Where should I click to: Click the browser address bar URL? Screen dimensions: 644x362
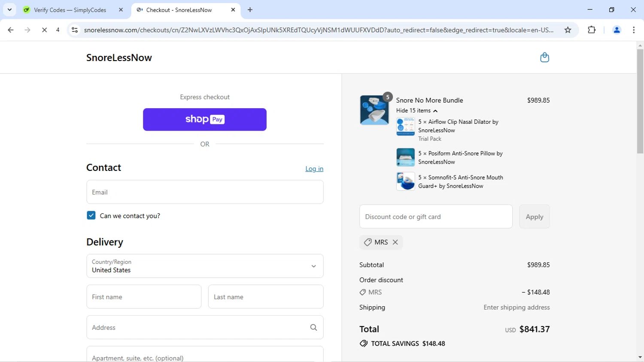coord(319,30)
